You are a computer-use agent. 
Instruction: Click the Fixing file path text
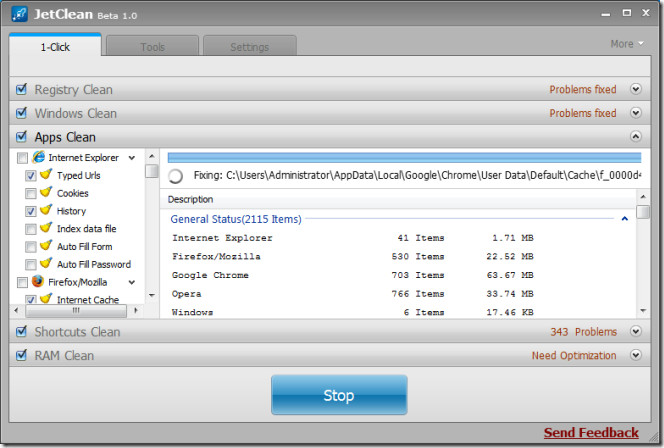click(x=418, y=175)
